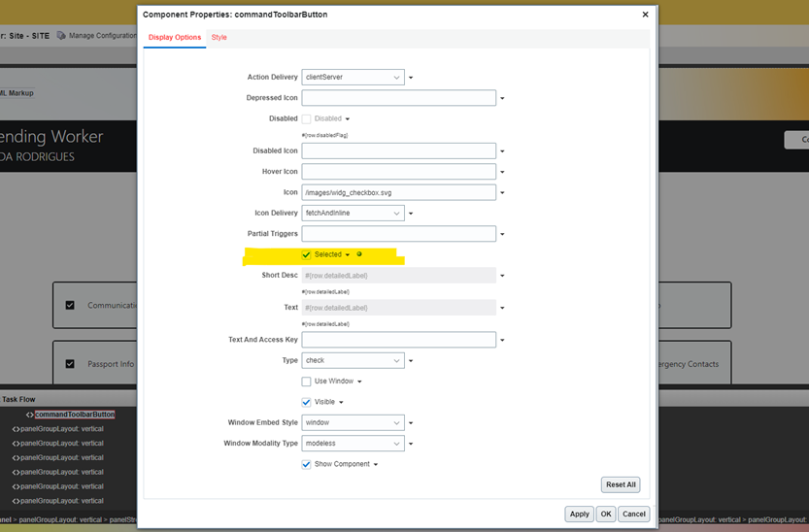Open expression menu arrow beside Window Modality Type

click(411, 444)
